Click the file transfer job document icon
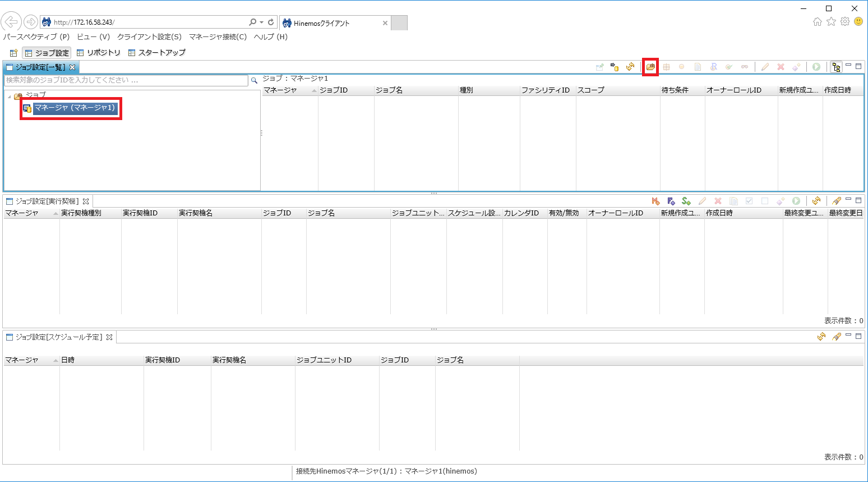 tap(698, 67)
